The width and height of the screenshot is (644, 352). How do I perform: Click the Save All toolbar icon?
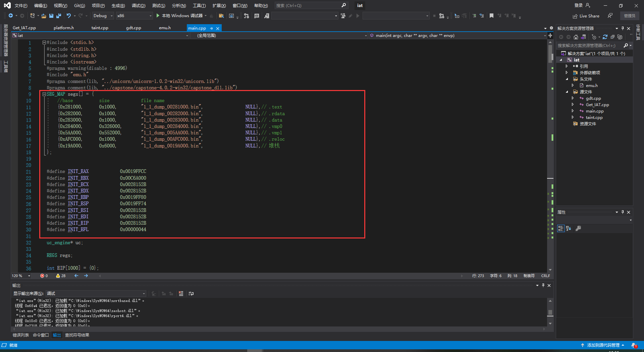point(59,16)
